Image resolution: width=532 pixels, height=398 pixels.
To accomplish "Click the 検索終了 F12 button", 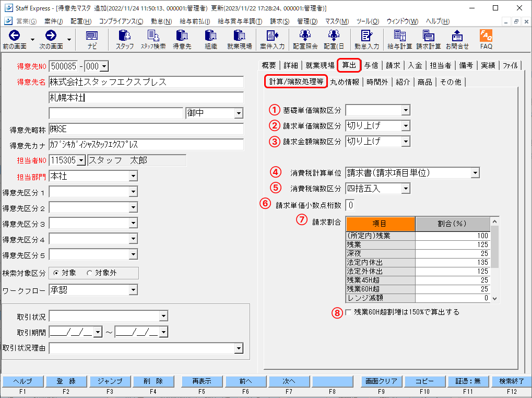I will coord(512,381).
